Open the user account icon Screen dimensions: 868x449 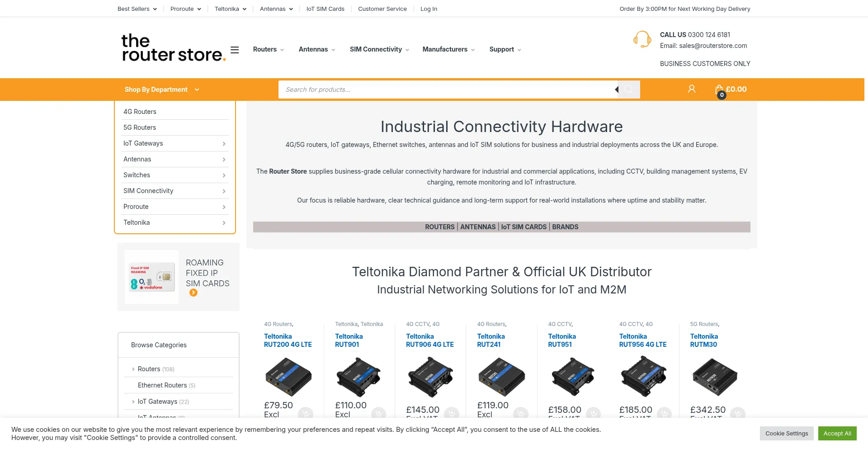point(692,89)
